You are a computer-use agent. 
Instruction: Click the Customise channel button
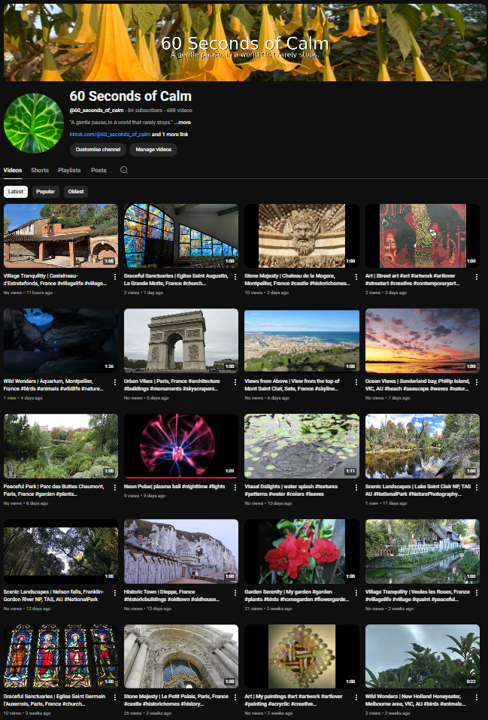point(98,149)
